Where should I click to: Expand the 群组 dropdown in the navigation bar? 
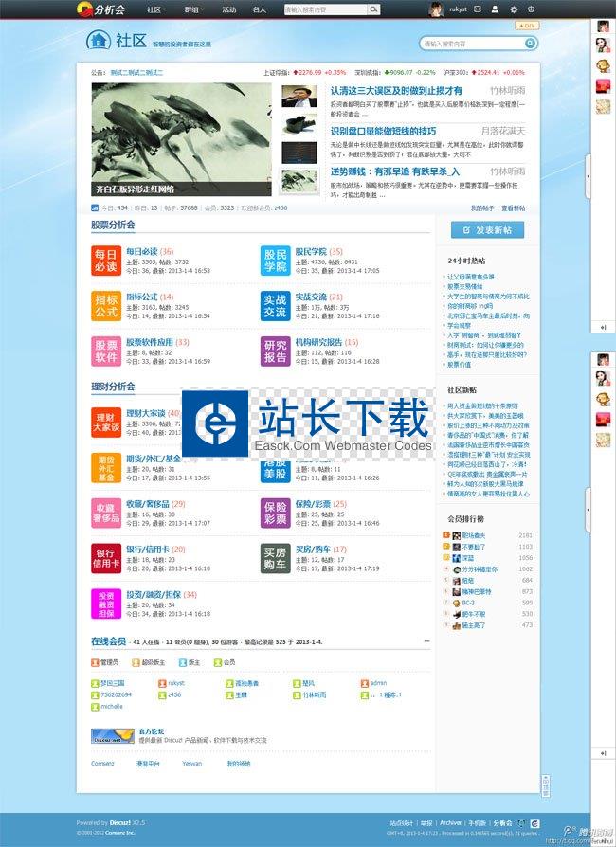[195, 9]
